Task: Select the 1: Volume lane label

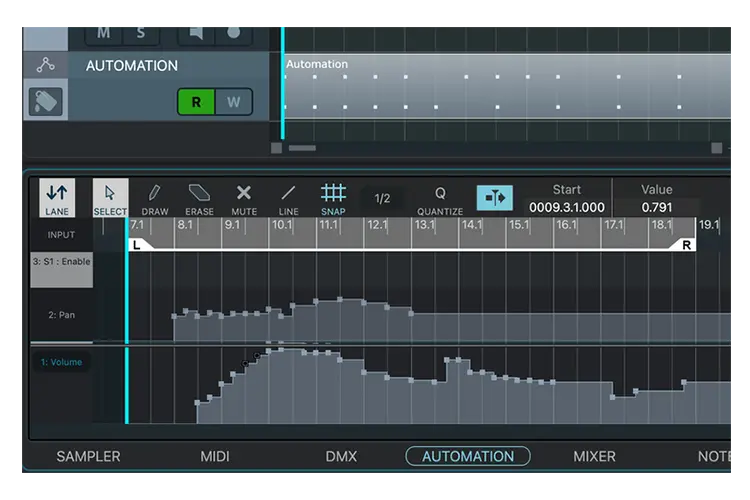Action: coord(61,362)
